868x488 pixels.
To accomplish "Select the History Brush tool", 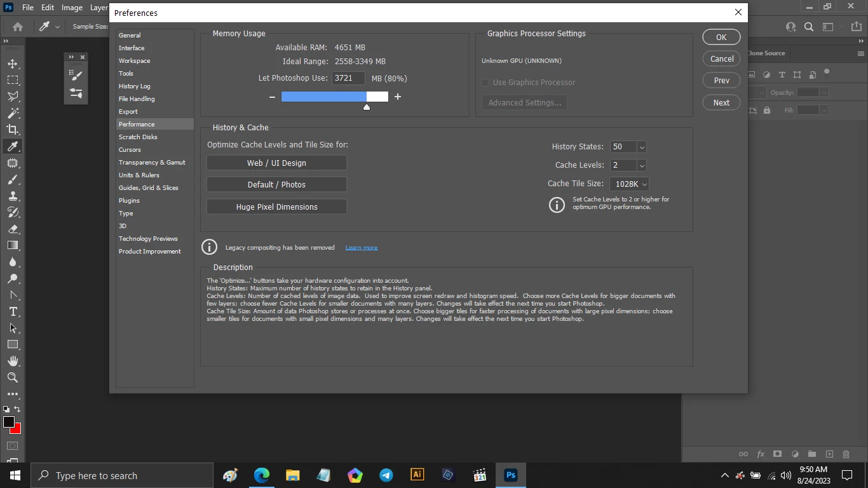I will [13, 212].
